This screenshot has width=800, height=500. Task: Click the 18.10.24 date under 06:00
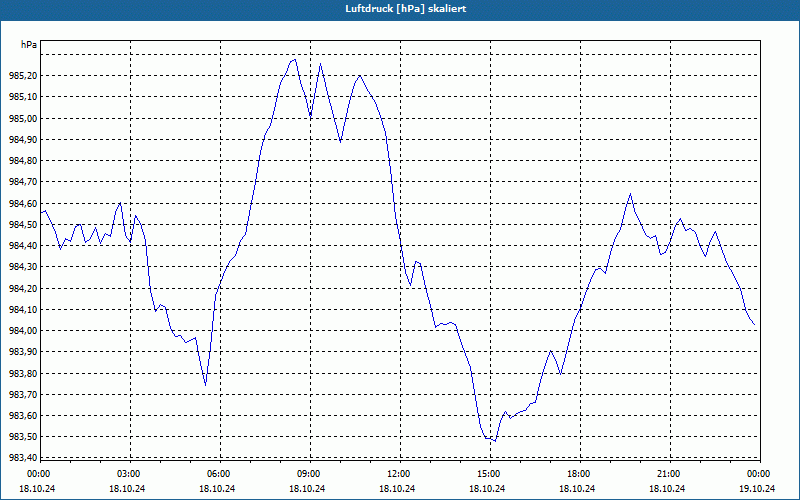tap(217, 488)
